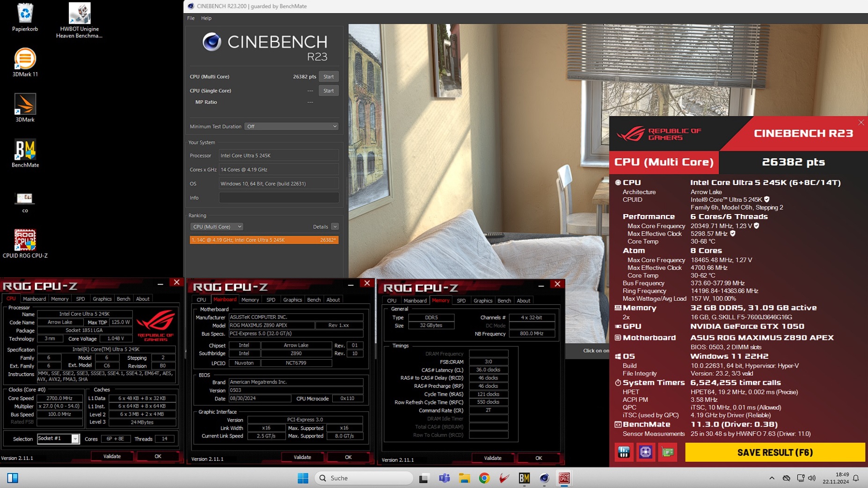The height and width of the screenshot is (488, 868).
Task: Launch HWBOT Unigine Heaven Benchmark desktop shortcut
Action: click(x=79, y=21)
